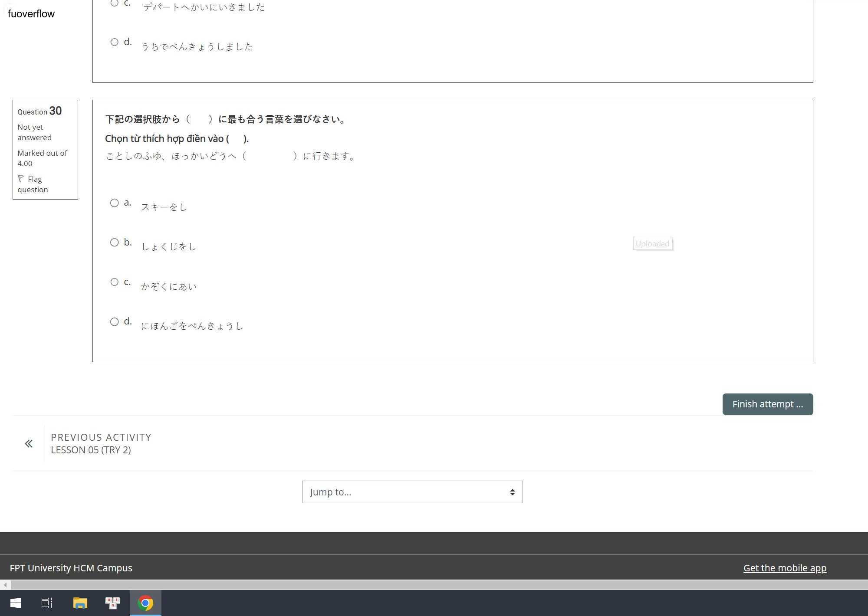868x616 pixels.
Task: Select answer a. スキーをし
Action: coord(114,203)
